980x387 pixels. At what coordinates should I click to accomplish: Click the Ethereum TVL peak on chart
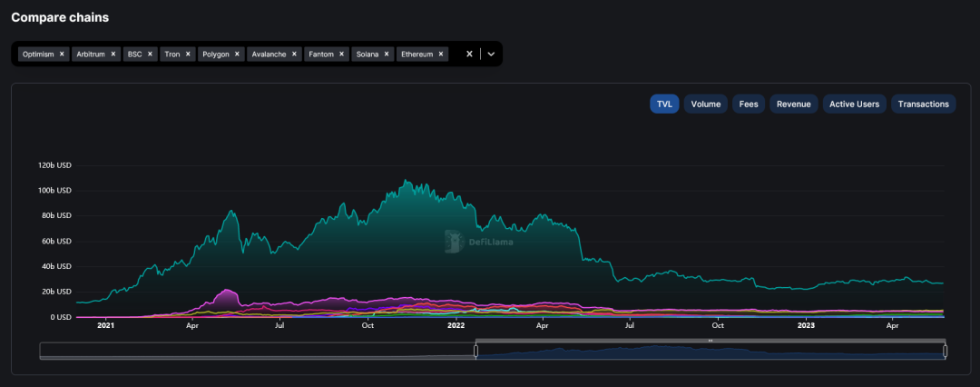[x=407, y=181]
